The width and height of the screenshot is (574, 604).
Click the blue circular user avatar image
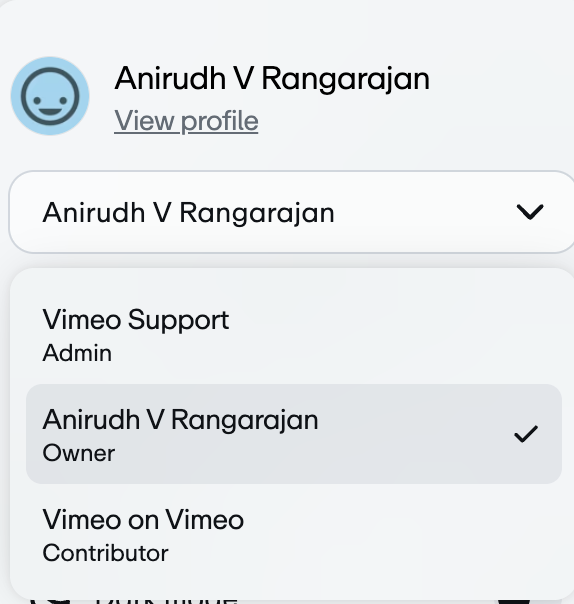pos(50,96)
